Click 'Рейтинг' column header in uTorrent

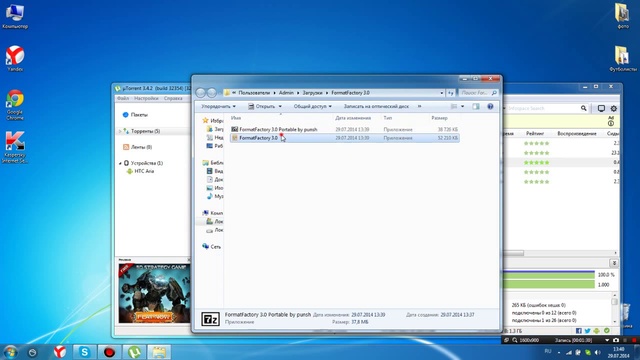click(535, 133)
